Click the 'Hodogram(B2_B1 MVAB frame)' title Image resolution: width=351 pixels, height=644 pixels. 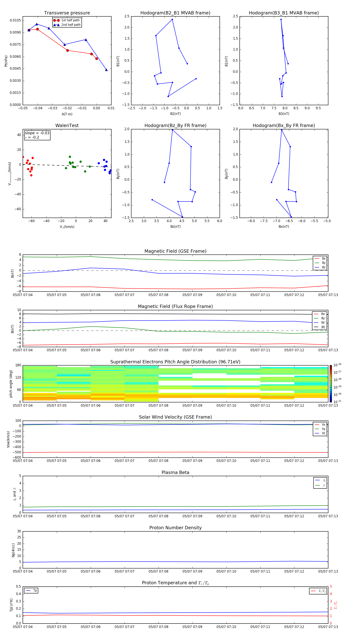pyautogui.click(x=175, y=13)
